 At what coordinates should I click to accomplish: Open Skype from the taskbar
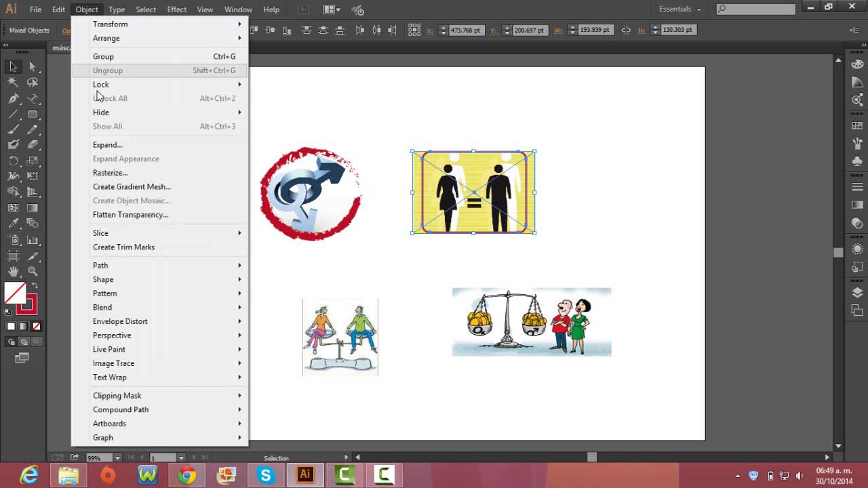pos(265,476)
